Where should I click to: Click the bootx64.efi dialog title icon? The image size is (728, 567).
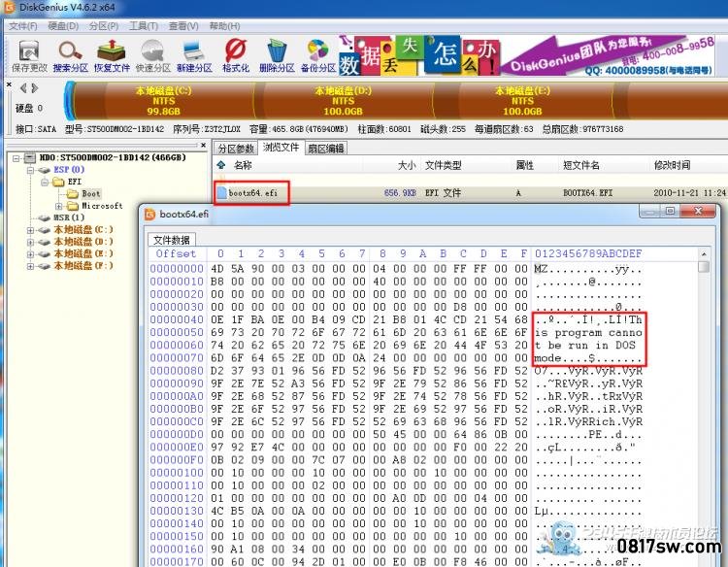click(x=149, y=214)
